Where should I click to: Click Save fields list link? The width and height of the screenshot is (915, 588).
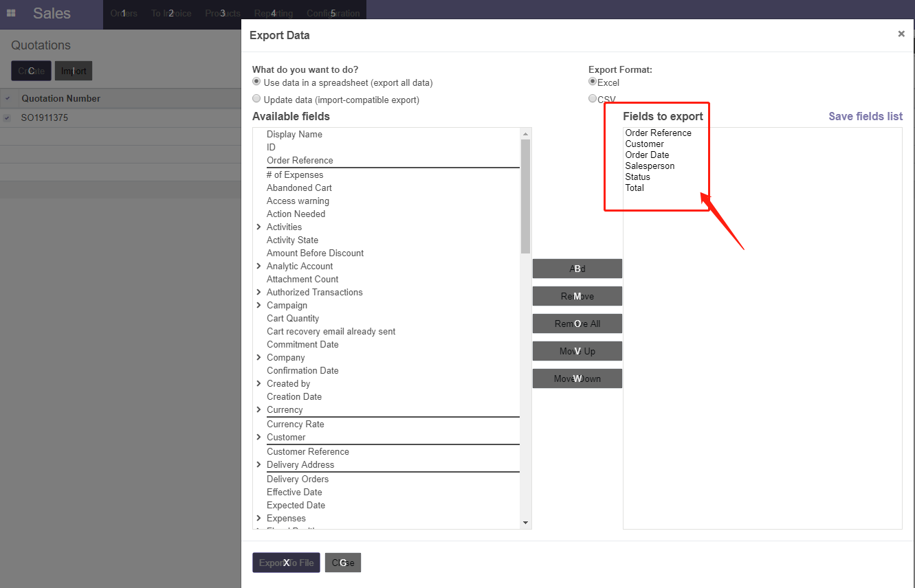click(x=866, y=116)
